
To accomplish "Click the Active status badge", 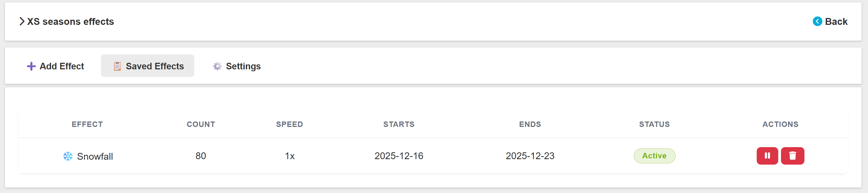I will click(654, 156).
